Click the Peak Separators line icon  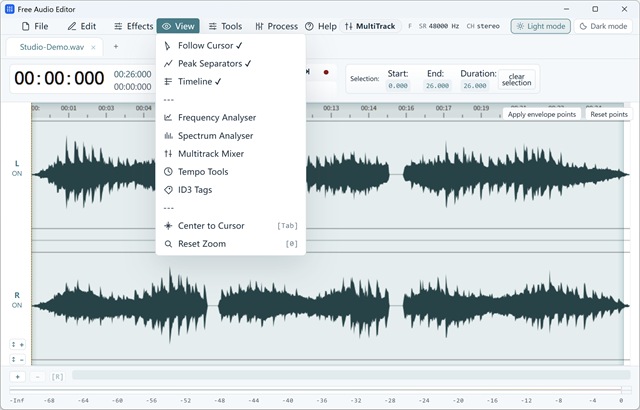click(168, 64)
